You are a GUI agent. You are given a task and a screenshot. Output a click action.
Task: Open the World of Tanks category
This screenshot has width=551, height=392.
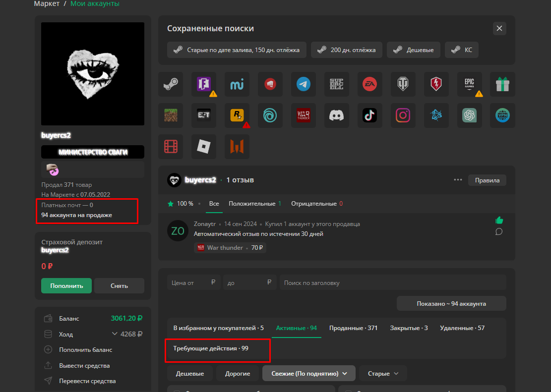tap(403, 84)
